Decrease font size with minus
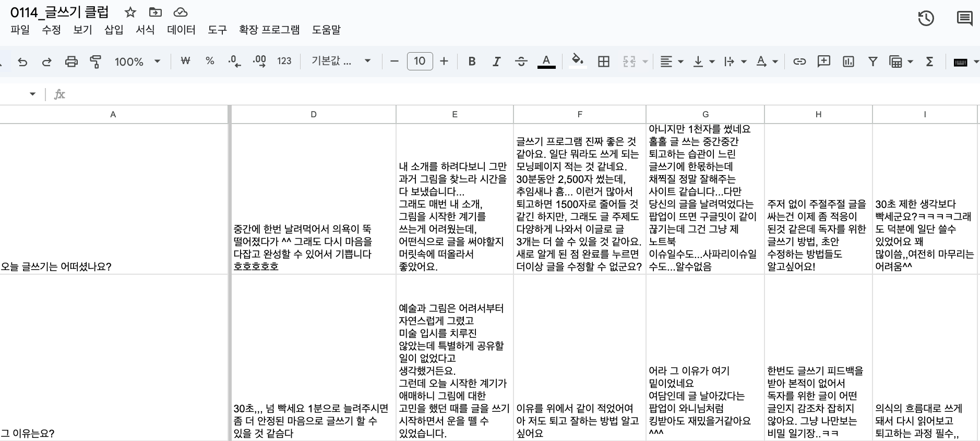The image size is (980, 441). (x=395, y=62)
